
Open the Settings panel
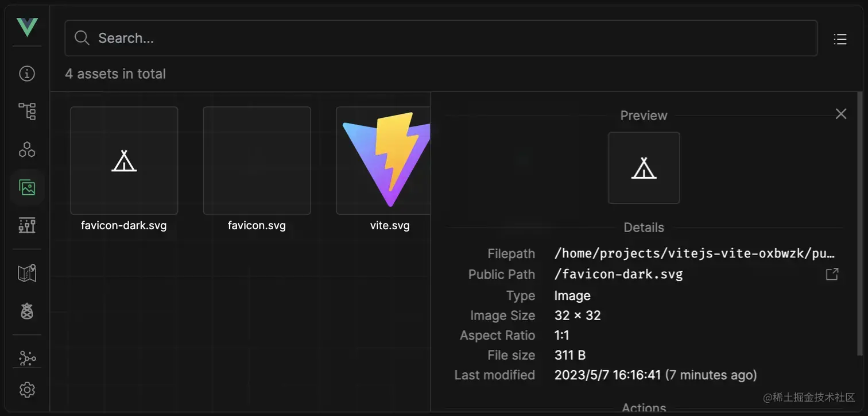pos(26,390)
